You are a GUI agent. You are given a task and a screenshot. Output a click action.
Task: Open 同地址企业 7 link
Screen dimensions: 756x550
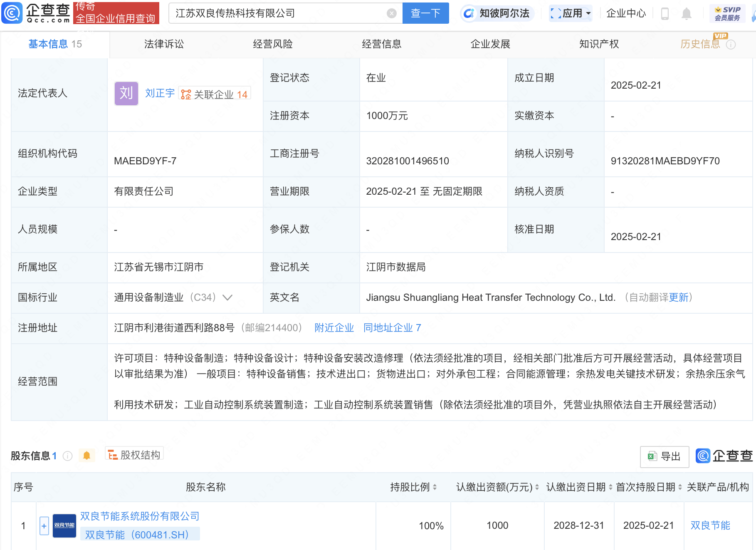pyautogui.click(x=392, y=328)
